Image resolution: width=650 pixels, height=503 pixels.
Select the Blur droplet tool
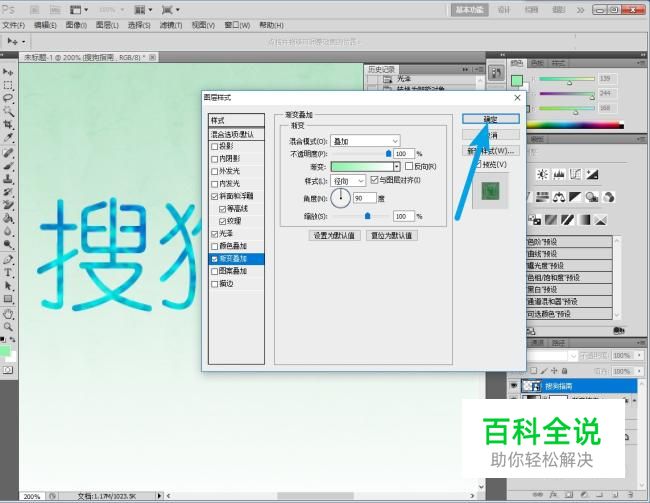pos(8,231)
